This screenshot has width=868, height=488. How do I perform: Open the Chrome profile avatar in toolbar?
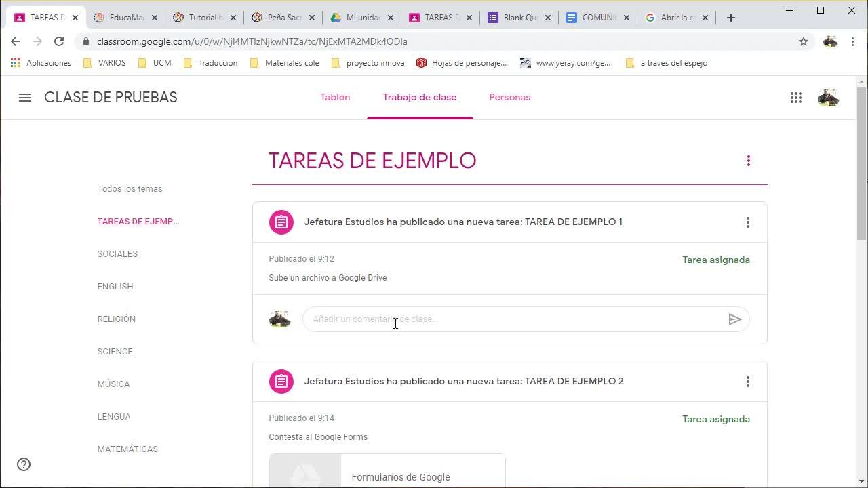[831, 41]
